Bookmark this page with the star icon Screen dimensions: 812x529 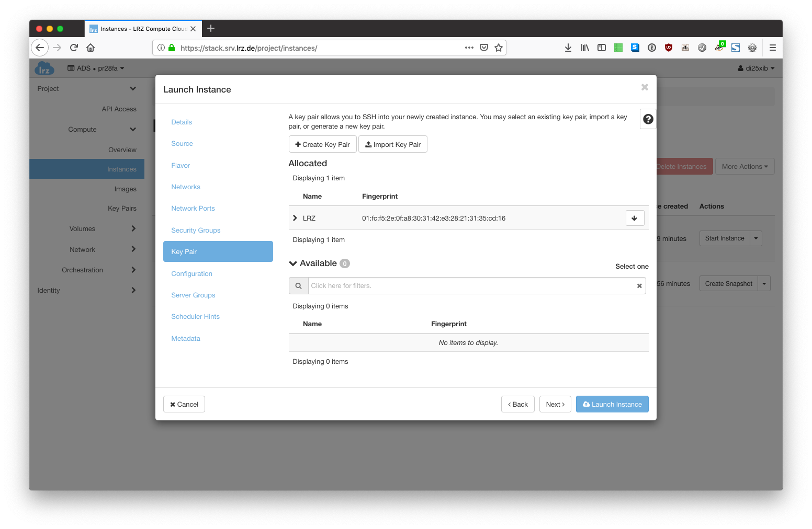[x=499, y=48]
